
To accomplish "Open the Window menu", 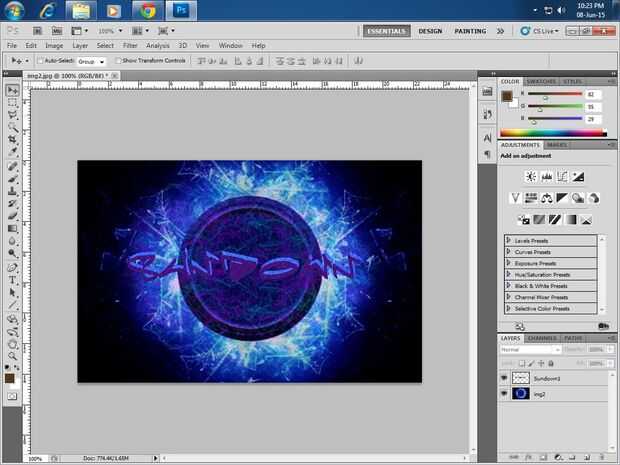I will click(x=231, y=45).
